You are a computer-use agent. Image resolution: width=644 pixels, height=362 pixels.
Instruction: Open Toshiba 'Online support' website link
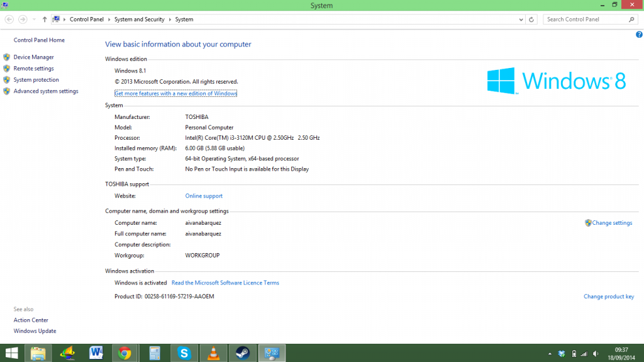(x=204, y=196)
